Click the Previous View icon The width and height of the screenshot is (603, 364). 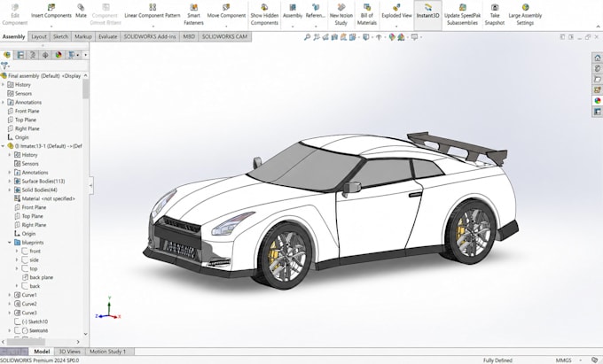point(325,37)
